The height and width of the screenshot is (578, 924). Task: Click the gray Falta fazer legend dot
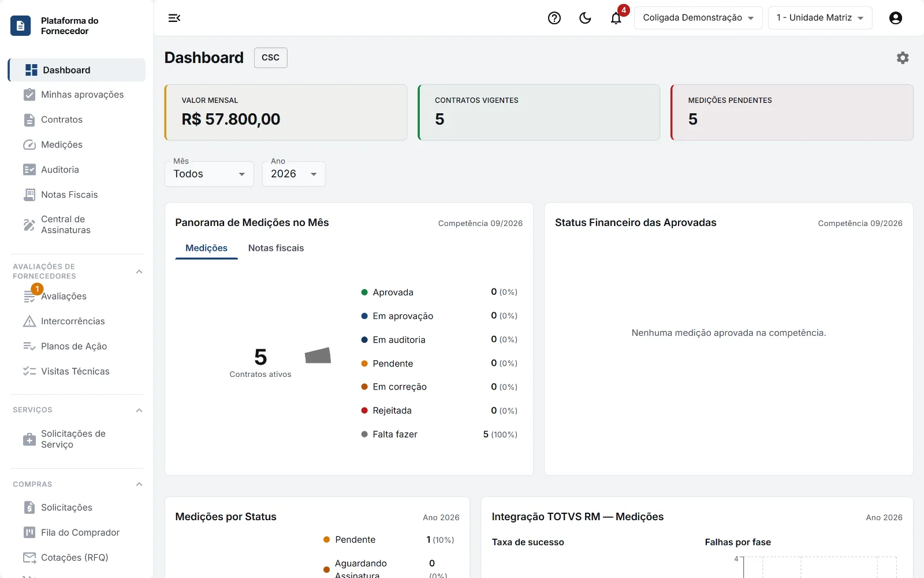[364, 434]
